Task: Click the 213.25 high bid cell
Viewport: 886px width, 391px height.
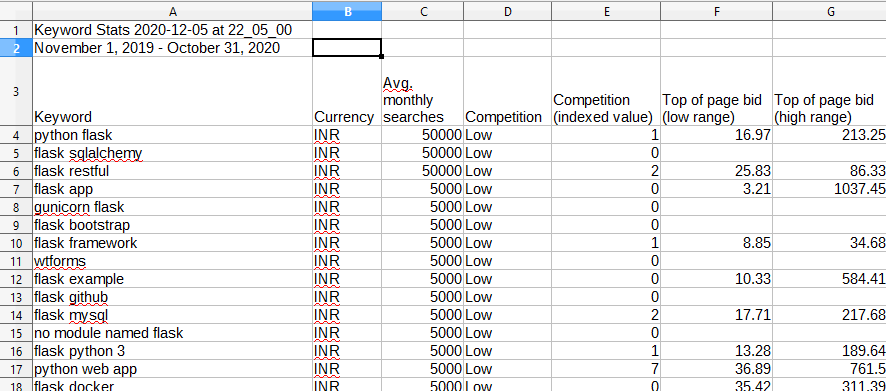Action: point(829,135)
